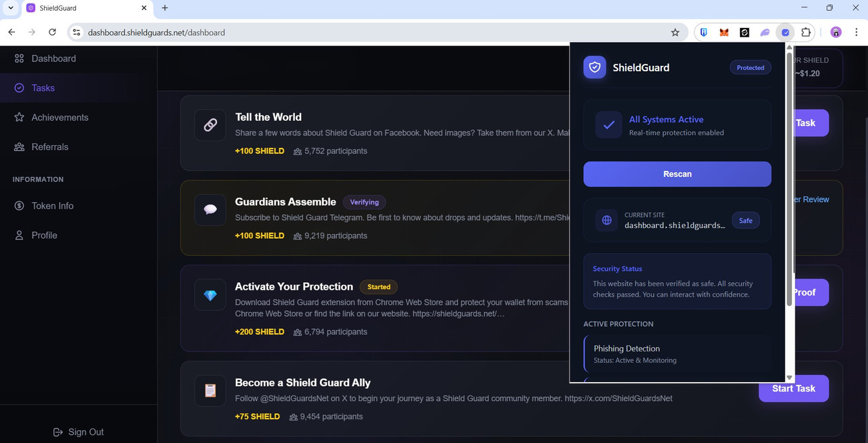Viewport: 868px width, 443px height.
Task: Click the Security Status heading in popup
Action: coord(617,269)
